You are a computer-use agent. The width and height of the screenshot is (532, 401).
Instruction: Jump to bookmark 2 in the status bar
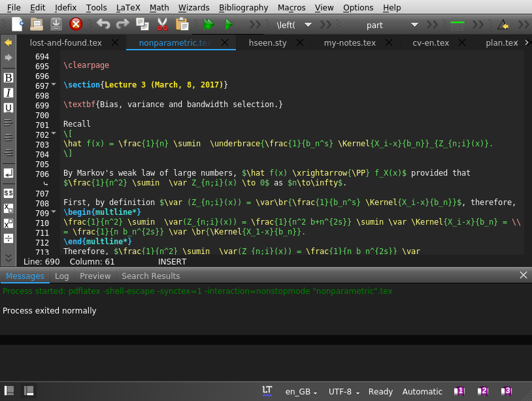(482, 391)
